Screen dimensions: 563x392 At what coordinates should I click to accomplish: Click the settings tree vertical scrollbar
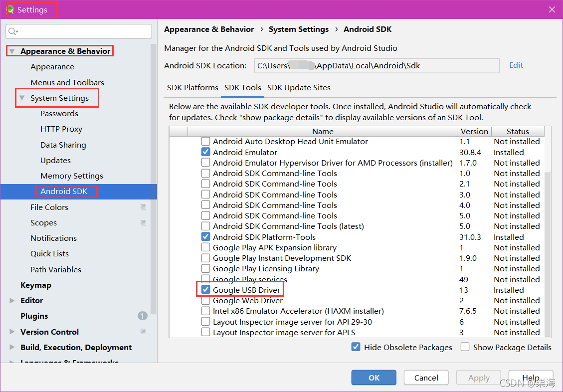tap(154, 180)
